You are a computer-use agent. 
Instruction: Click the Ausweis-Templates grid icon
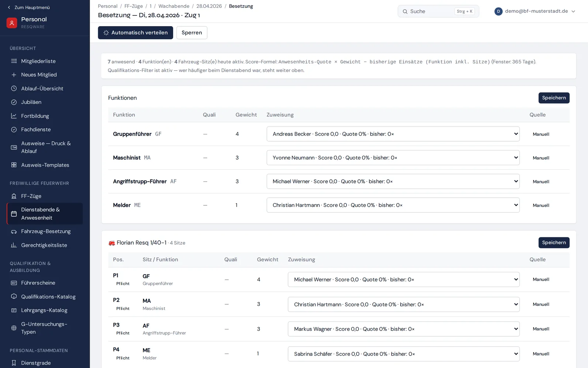coord(14,165)
